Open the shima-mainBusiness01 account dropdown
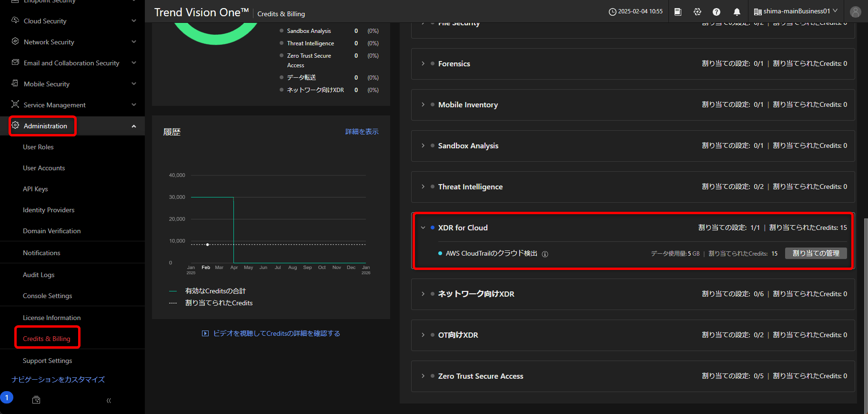Image resolution: width=868 pixels, height=414 pixels. click(796, 11)
